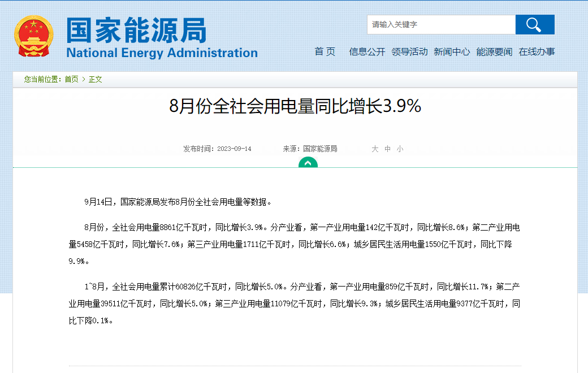Set article font size to 小
Image resolution: width=588 pixels, height=373 pixels.
click(x=400, y=149)
